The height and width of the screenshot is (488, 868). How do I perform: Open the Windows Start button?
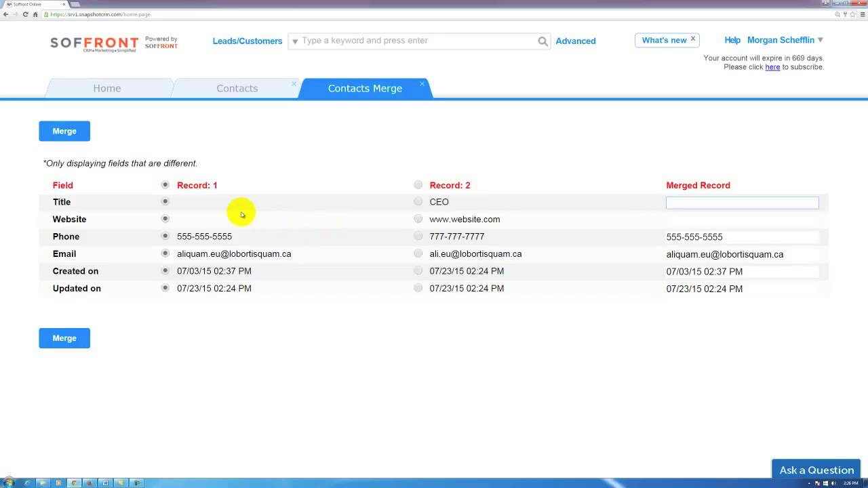tap(9, 483)
